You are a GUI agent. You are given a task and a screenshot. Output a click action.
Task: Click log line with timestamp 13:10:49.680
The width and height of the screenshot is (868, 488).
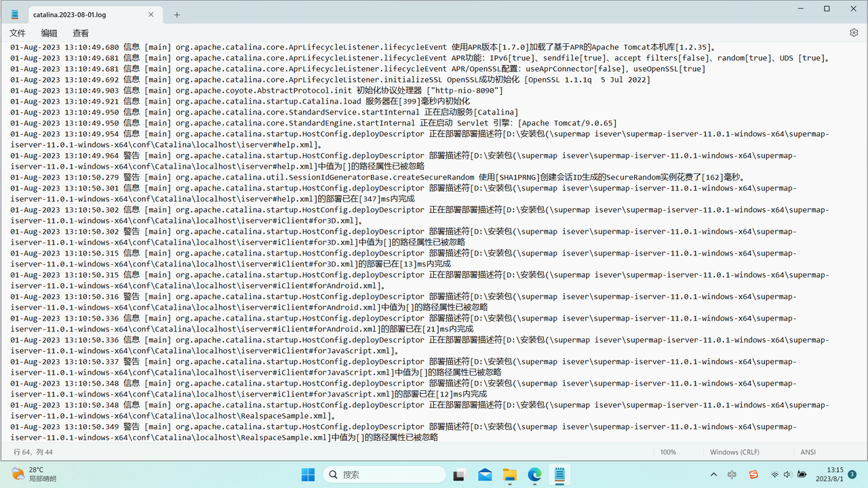[x=363, y=47]
